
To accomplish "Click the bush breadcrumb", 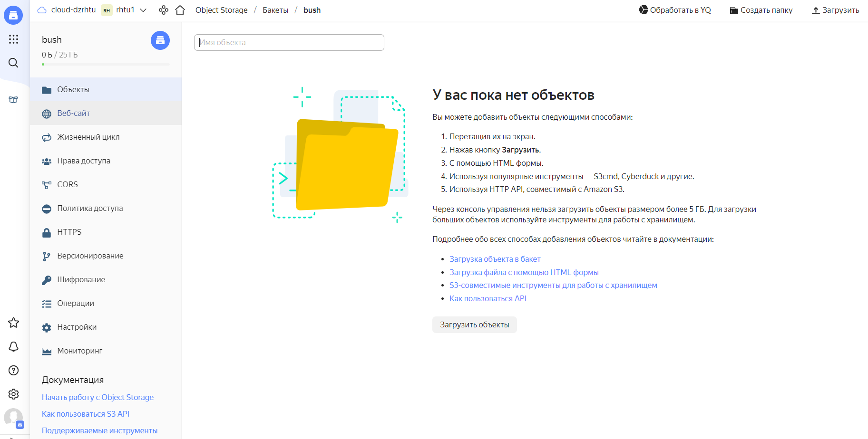I will [x=312, y=10].
